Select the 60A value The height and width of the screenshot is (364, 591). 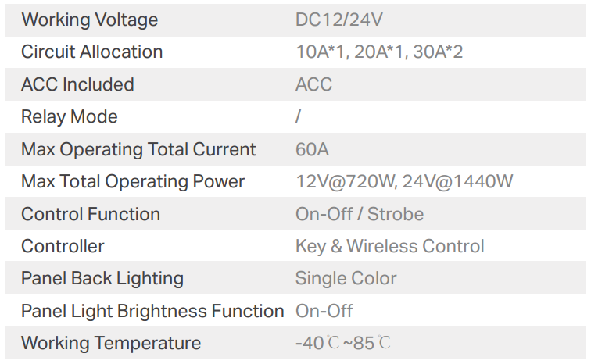click(x=312, y=149)
